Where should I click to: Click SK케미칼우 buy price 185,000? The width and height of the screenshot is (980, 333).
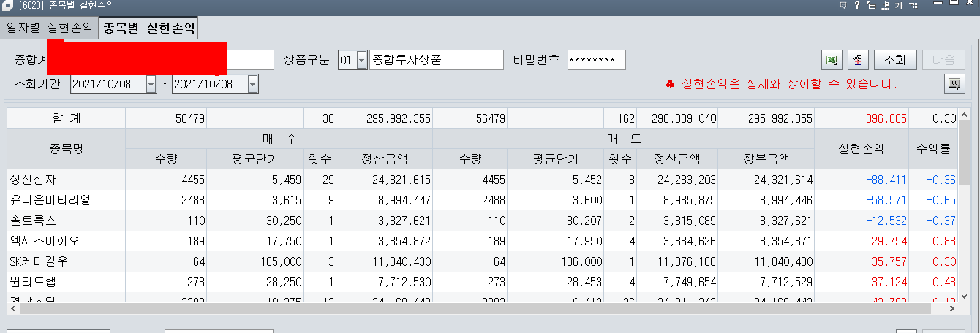click(281, 261)
